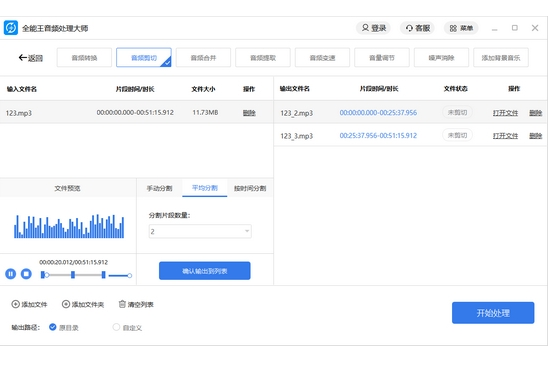Image resolution: width=548 pixels, height=367 pixels.
Task: Switch to 音量调节 function tab
Action: pos(382,58)
